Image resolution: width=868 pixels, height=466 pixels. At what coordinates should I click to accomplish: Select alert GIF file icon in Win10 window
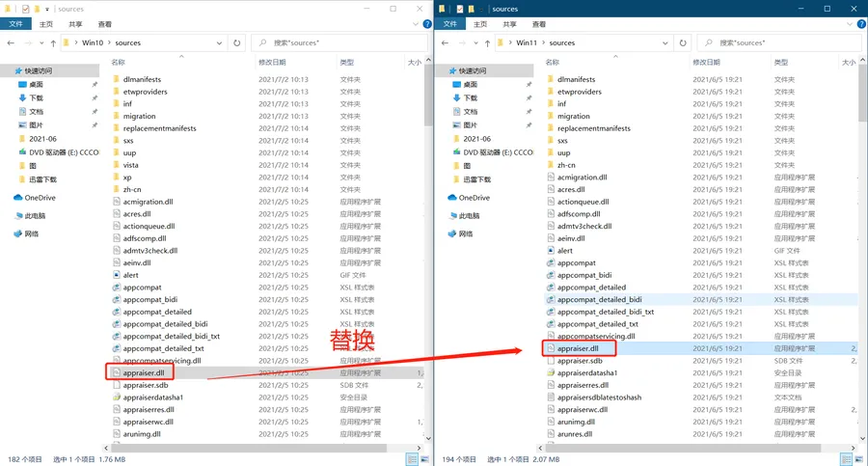click(x=117, y=275)
